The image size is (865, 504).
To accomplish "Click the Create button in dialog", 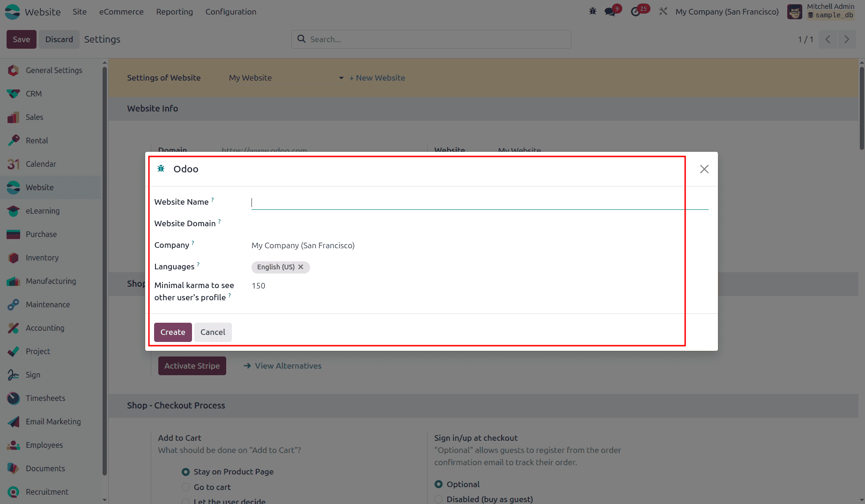I will pyautogui.click(x=173, y=332).
